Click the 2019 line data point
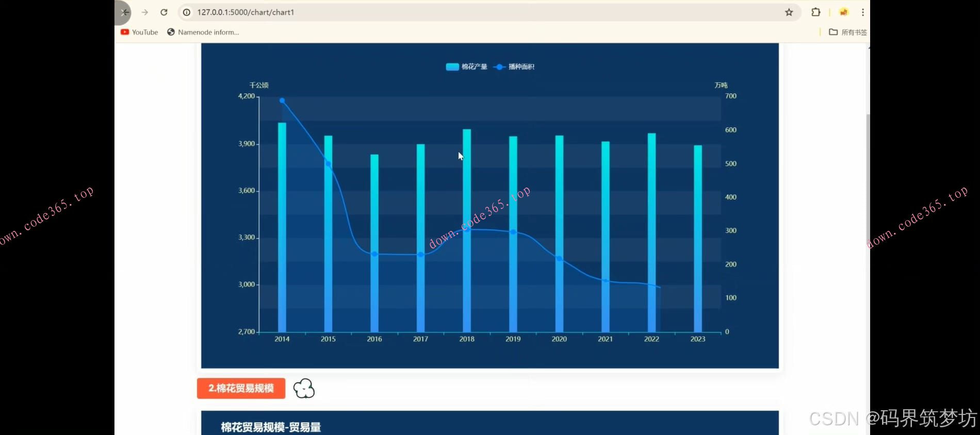Image resolution: width=980 pixels, height=435 pixels. (513, 232)
